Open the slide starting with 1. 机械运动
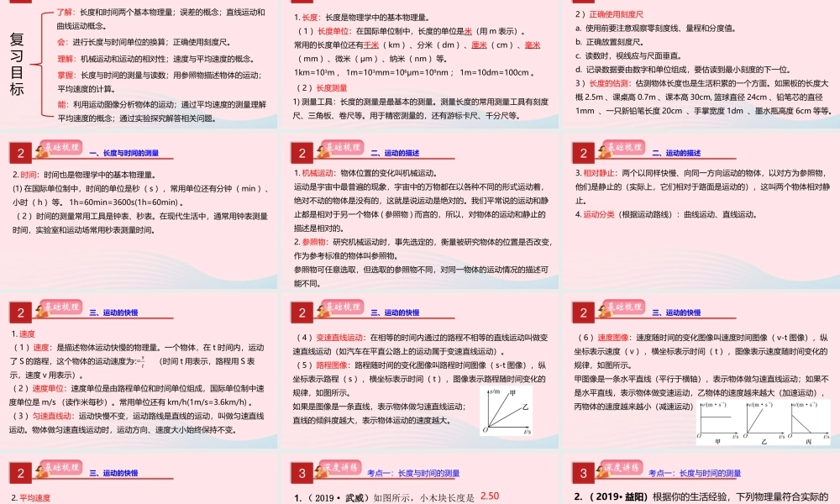Screen dimensions: 840x504 (x=420, y=211)
